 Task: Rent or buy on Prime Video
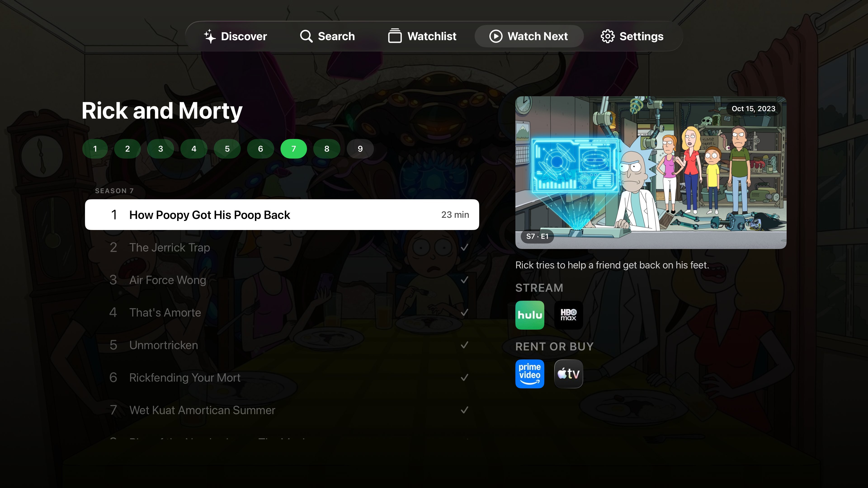[x=530, y=374]
